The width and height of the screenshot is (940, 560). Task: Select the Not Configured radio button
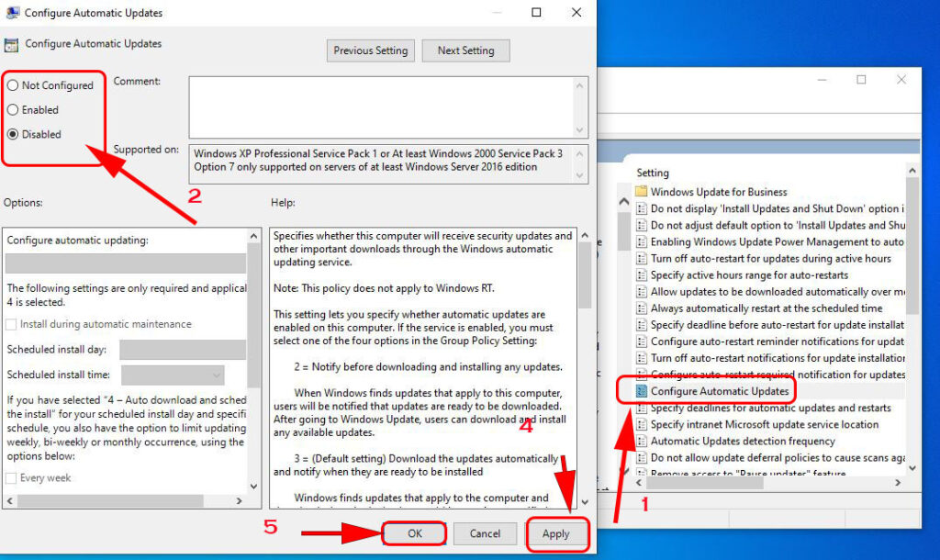(x=12, y=84)
